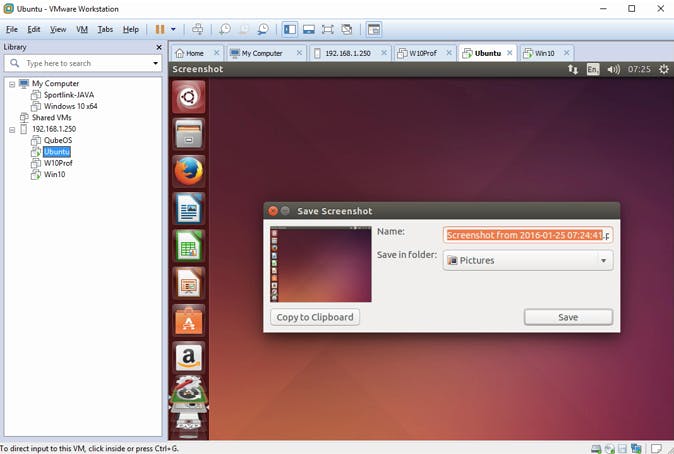Click the Library search field
Image resolution: width=674 pixels, height=454 pixels.
(84, 63)
